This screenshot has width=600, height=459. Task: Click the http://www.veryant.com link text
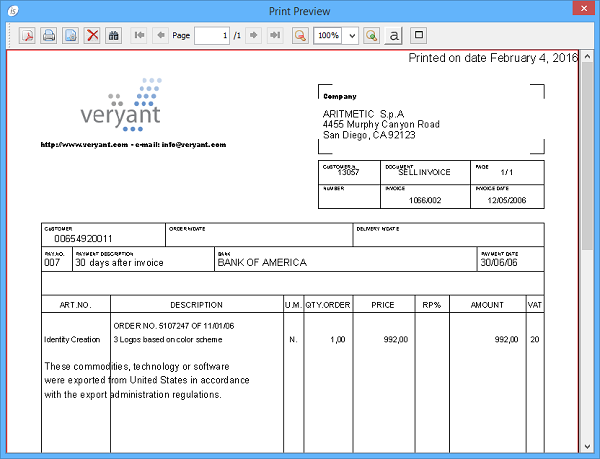click(84, 144)
